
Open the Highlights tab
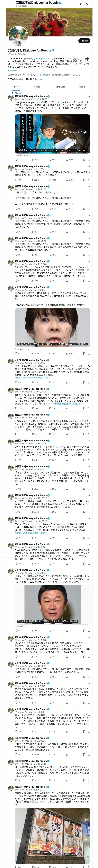click(x=60, y=87)
